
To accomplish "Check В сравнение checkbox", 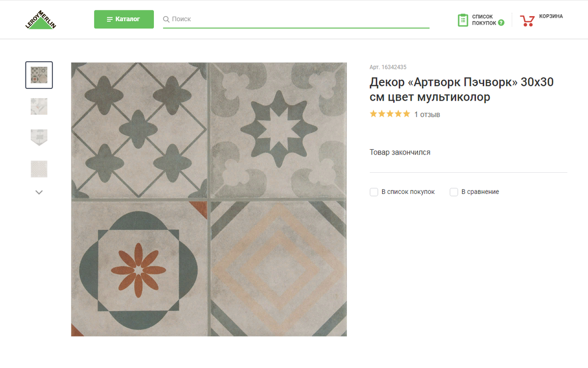I will pos(454,192).
